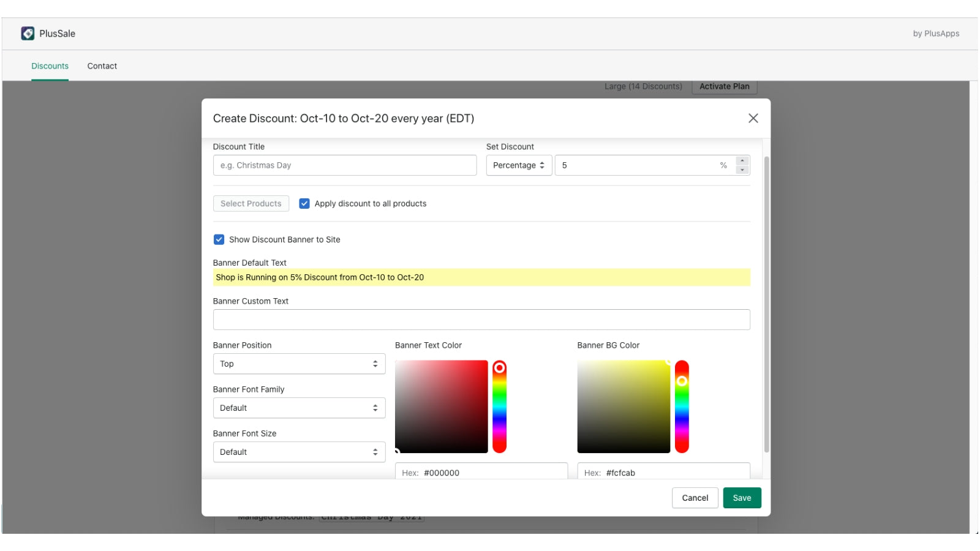Save the new discount
Image resolution: width=980 pixels, height=551 pixels.
click(x=742, y=497)
